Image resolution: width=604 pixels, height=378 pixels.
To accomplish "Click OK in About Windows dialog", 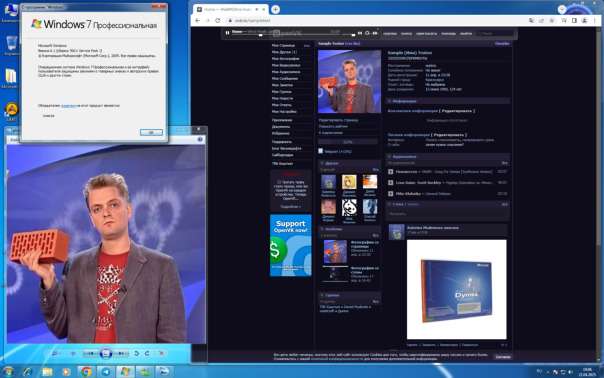I will click(x=151, y=132).
